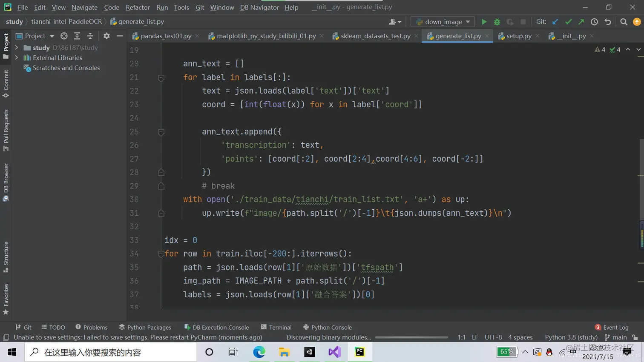644x362 pixels.
Task: Click the Python 3.8 (study) interpreter selector
Action: click(x=571, y=337)
